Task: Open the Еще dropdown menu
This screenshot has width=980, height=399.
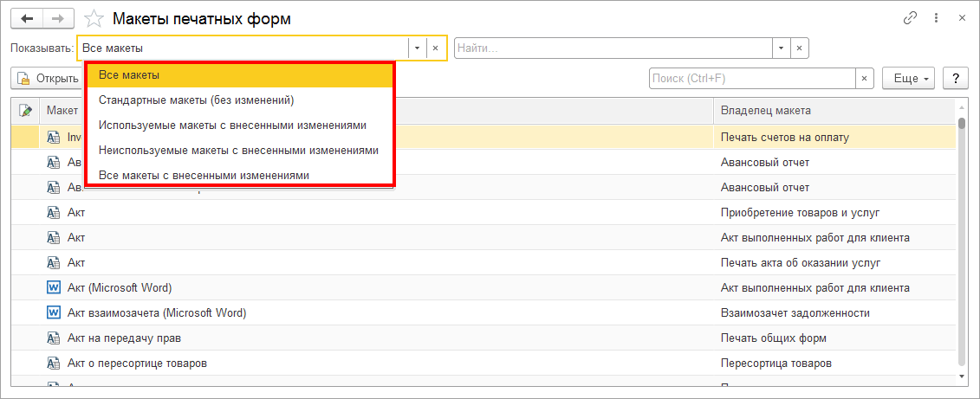Action: 907,79
